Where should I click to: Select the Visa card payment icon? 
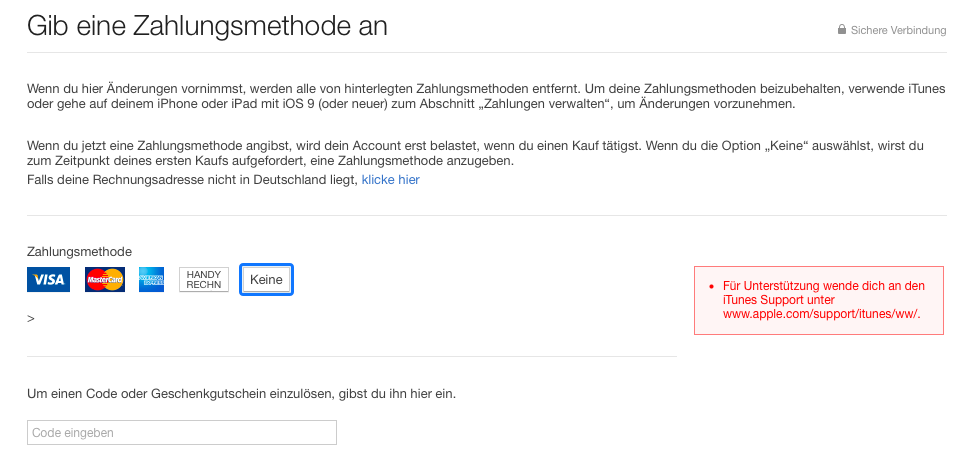point(48,280)
